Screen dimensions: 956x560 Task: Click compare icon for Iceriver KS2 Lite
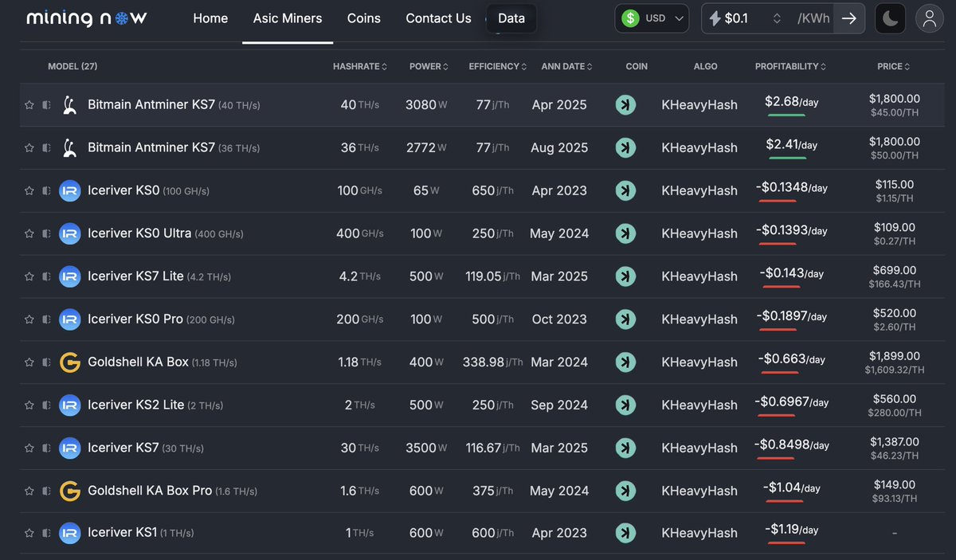coord(46,405)
